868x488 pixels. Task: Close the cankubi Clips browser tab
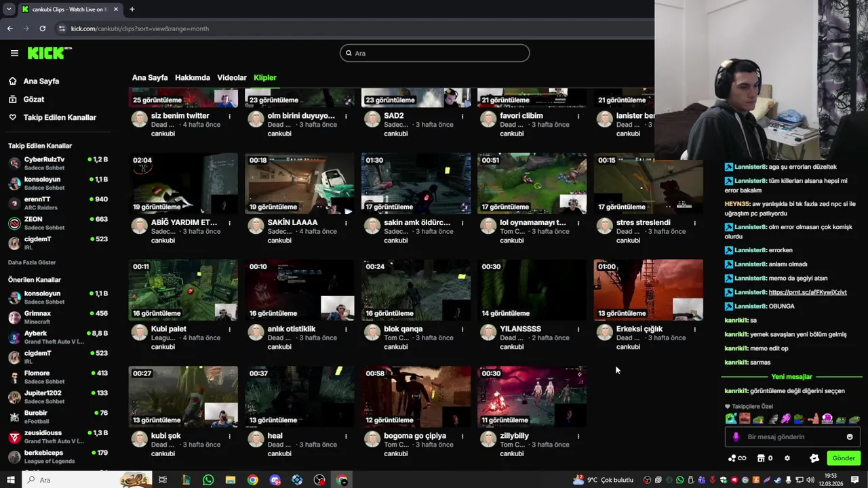coord(116,9)
